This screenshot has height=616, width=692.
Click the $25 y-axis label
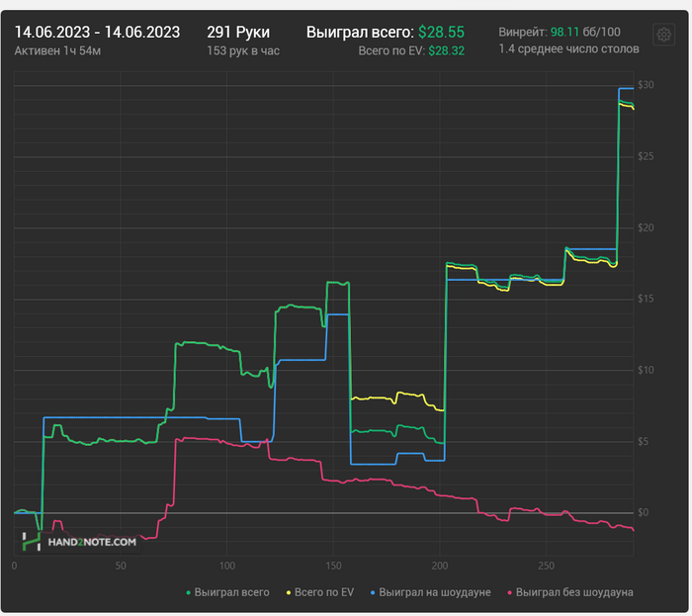point(646,156)
